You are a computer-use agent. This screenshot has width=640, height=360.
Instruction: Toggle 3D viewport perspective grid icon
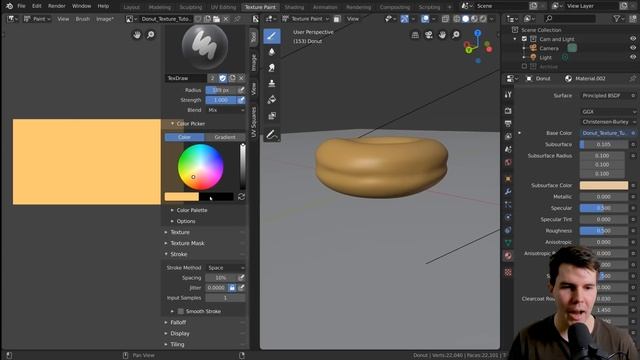(x=415, y=35)
